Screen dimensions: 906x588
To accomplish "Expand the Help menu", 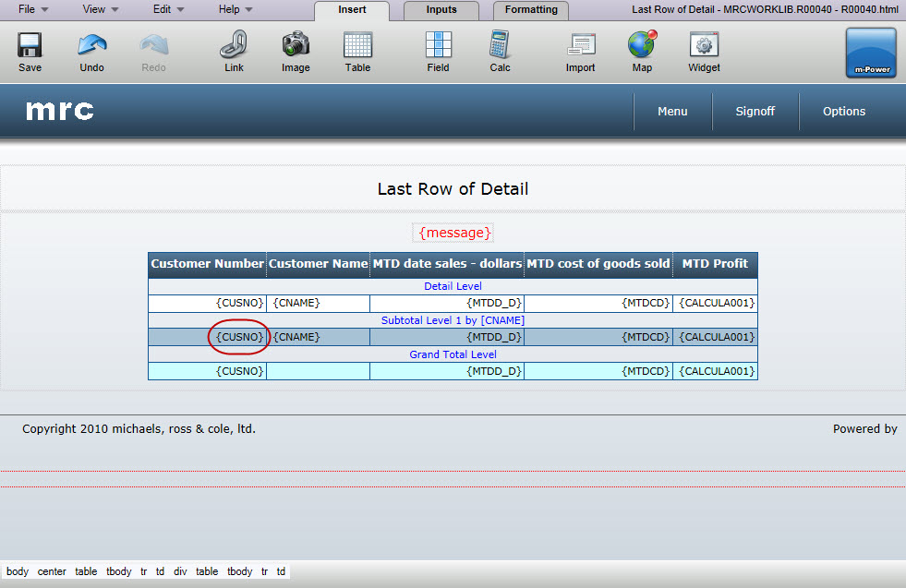I will (236, 9).
